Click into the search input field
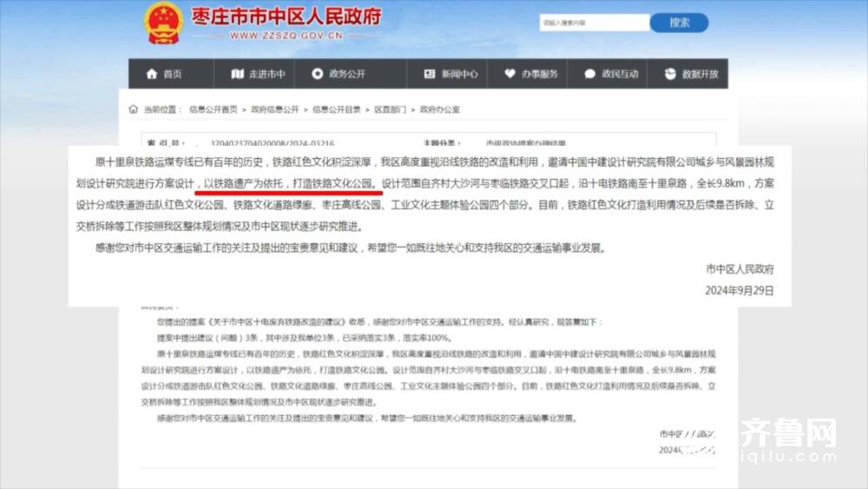This screenshot has width=868, height=489. pyautogui.click(x=595, y=23)
